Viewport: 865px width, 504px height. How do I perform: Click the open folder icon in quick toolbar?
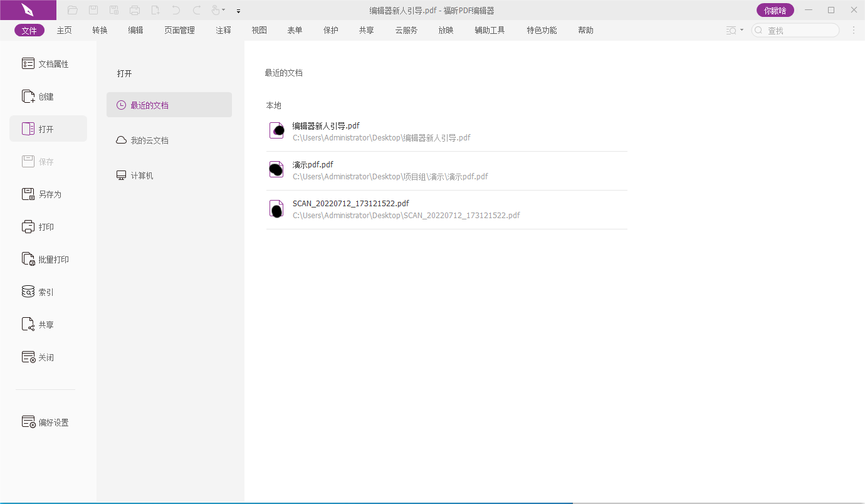click(73, 10)
